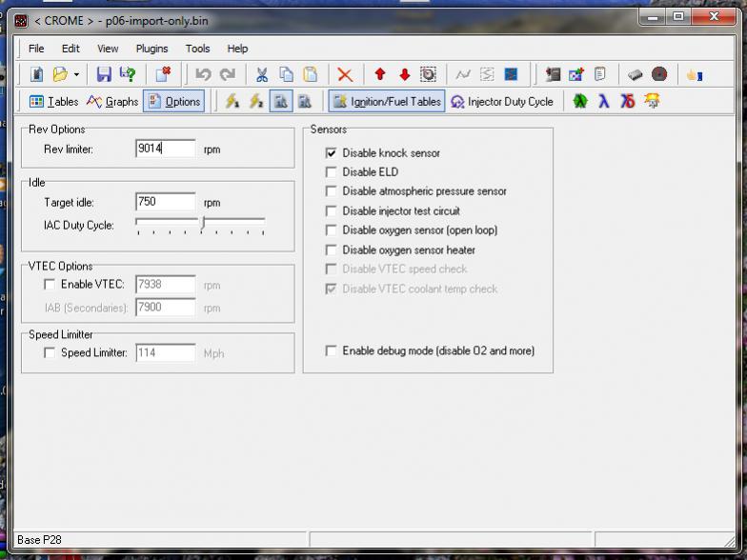The height and width of the screenshot is (560, 747).
Task: Click the Rev limiter input field
Action: coord(166,149)
